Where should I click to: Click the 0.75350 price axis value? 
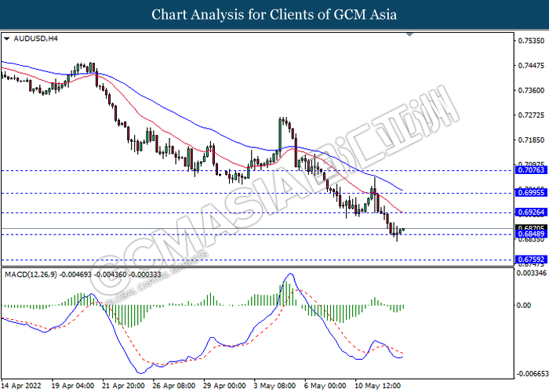pos(531,41)
